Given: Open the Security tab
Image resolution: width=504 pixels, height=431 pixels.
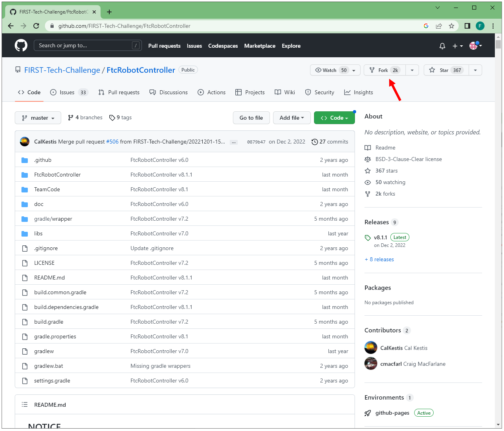Looking at the screenshot, I should tap(320, 92).
